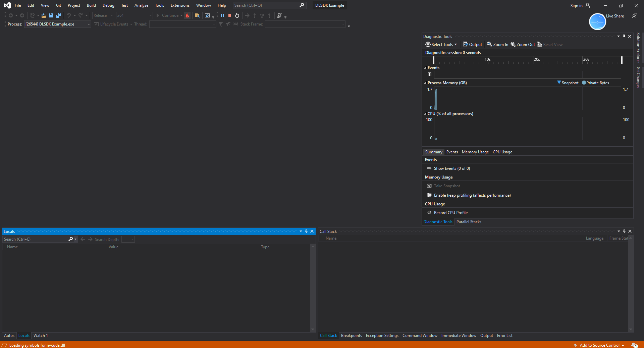Click the Step Over icon
Viewport: 644px width, 348px height.
pos(262,15)
